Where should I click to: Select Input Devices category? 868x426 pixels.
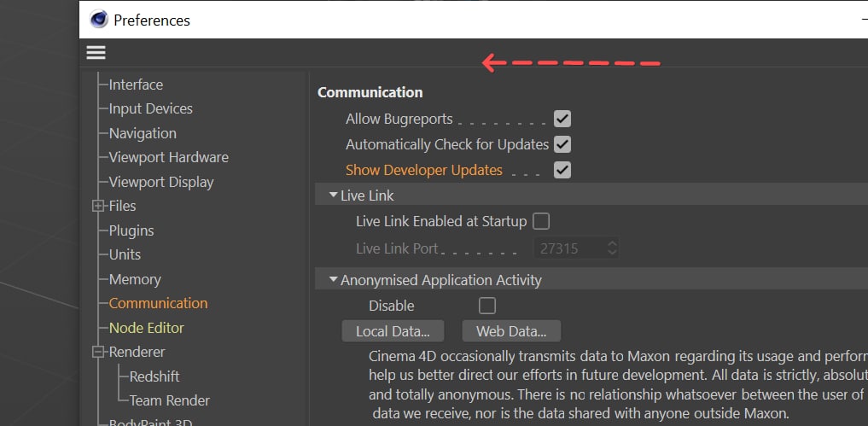point(150,108)
